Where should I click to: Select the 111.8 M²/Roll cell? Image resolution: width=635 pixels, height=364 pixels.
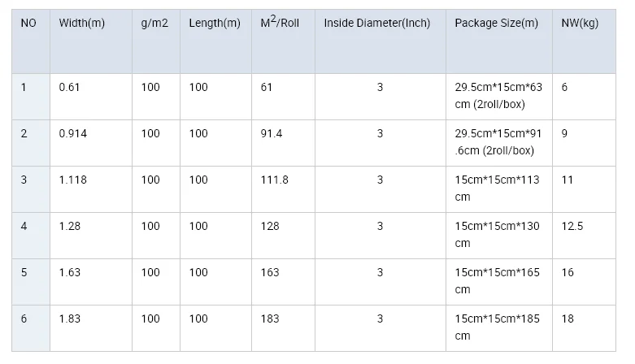274,180
